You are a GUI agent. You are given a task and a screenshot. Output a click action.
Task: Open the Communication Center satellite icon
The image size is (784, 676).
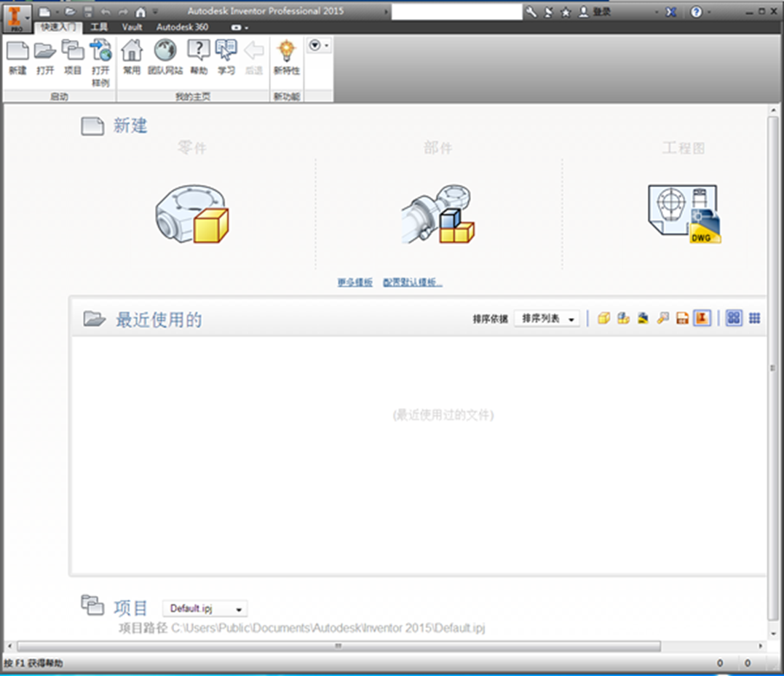coord(548,12)
